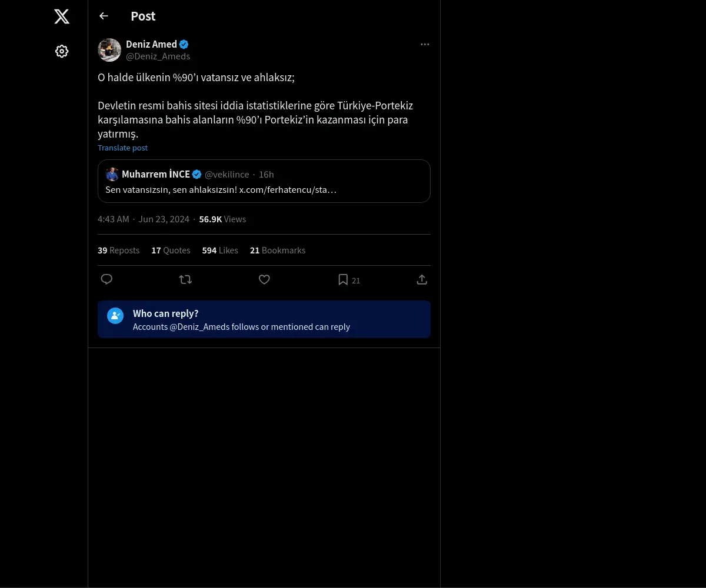The height and width of the screenshot is (588, 706).
Task: View the 17 Quotes list
Action: point(171,250)
